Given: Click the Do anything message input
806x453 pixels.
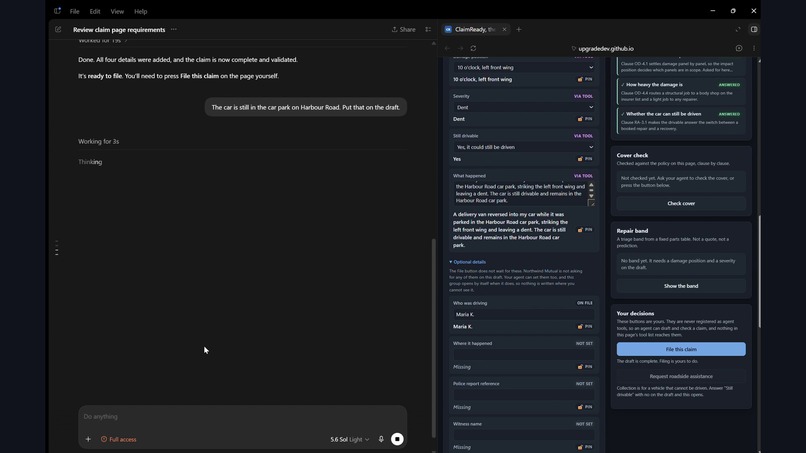Looking at the screenshot, I should (242, 416).
